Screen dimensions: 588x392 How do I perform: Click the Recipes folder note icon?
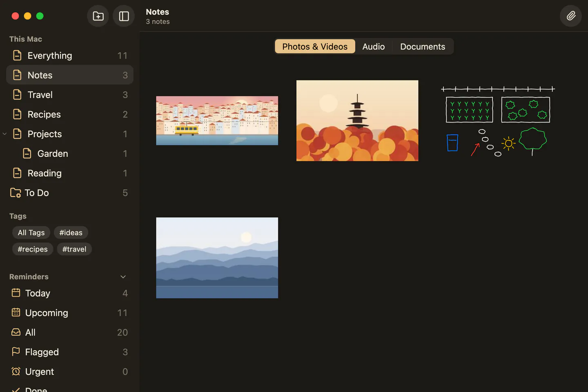[17, 114]
